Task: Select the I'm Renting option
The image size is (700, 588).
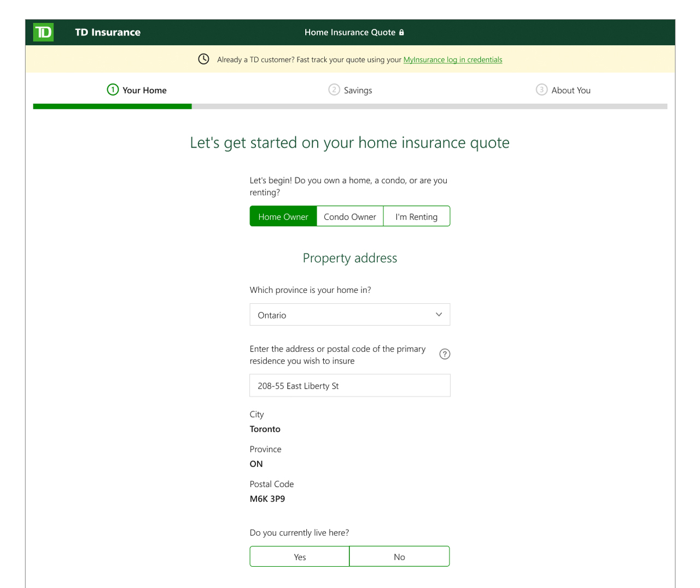Action: click(x=416, y=216)
